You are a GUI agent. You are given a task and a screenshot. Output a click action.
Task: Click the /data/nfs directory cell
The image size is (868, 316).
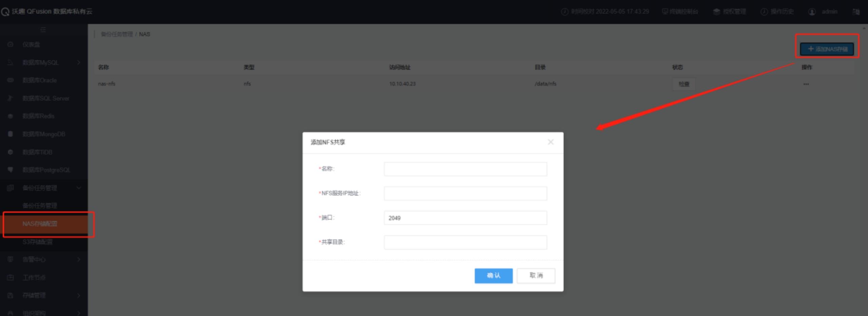(x=545, y=84)
